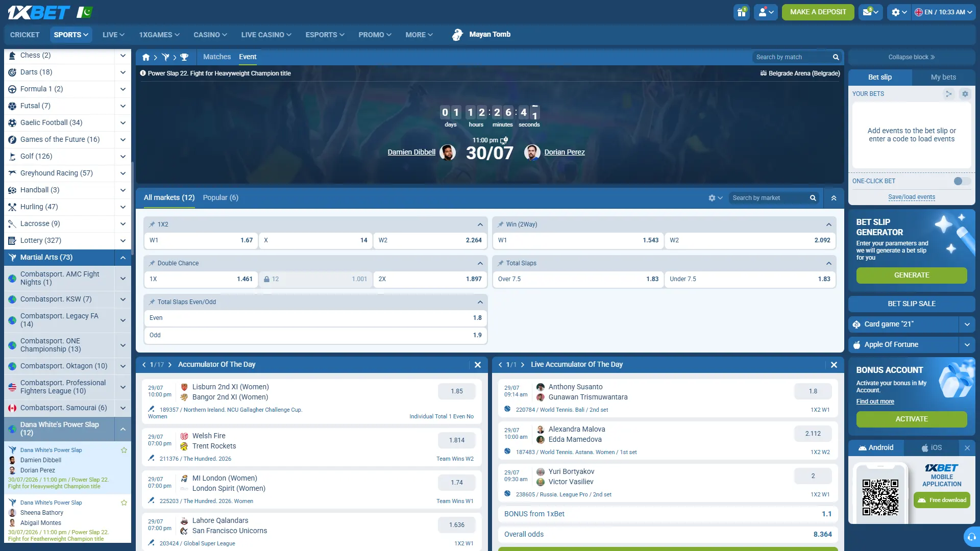Open the CASINO menu

(210, 35)
